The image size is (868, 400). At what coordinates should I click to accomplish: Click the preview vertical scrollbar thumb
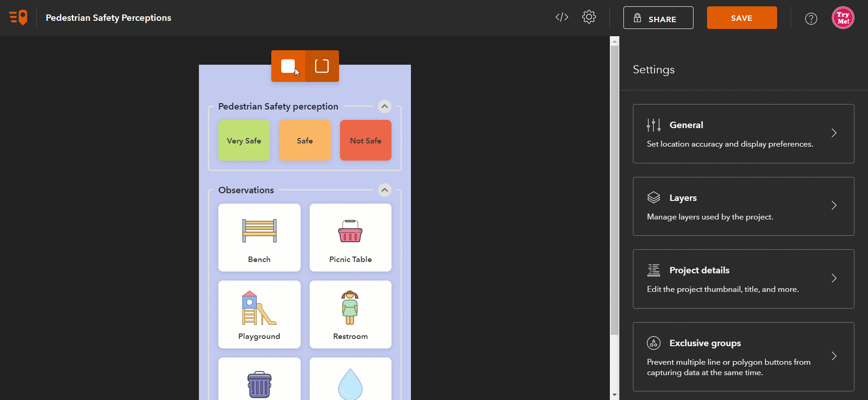coord(614,190)
